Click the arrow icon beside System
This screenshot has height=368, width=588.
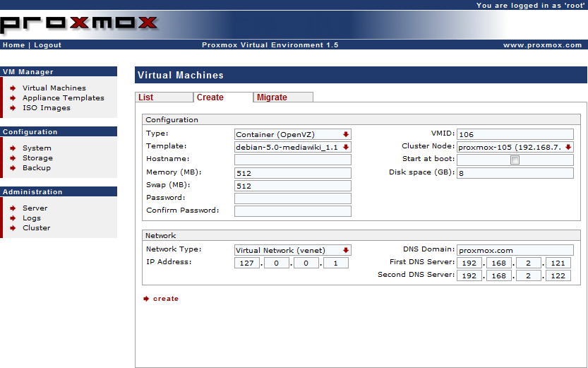coord(13,148)
